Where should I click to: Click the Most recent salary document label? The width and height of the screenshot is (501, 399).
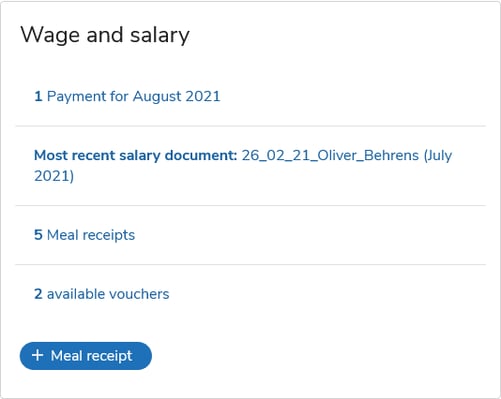tap(136, 155)
